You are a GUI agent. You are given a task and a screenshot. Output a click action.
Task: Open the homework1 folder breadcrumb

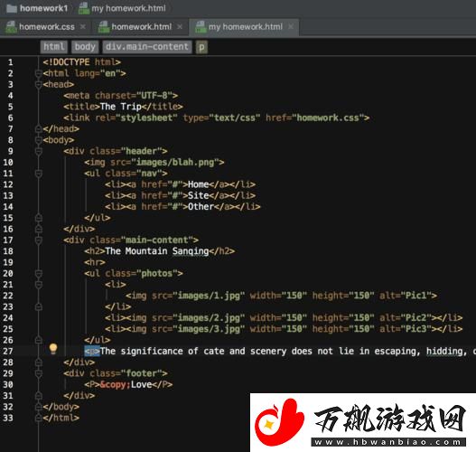[37, 8]
